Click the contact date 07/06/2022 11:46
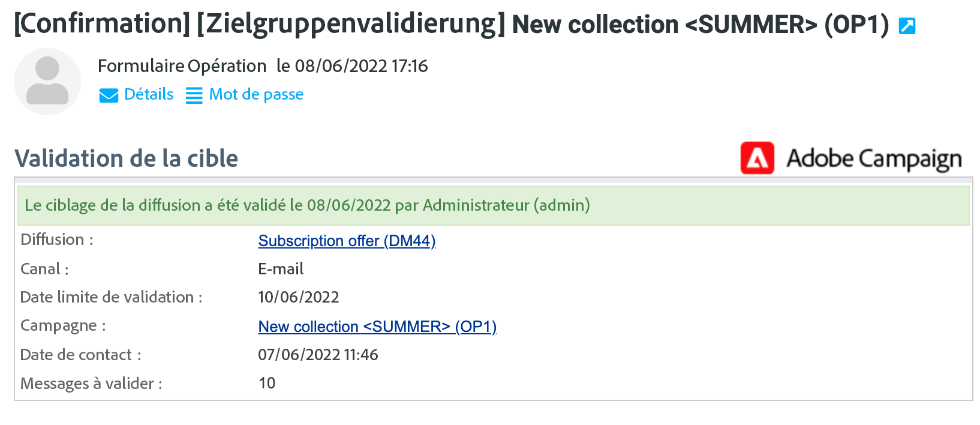The width and height of the screenshot is (980, 425). tap(318, 355)
